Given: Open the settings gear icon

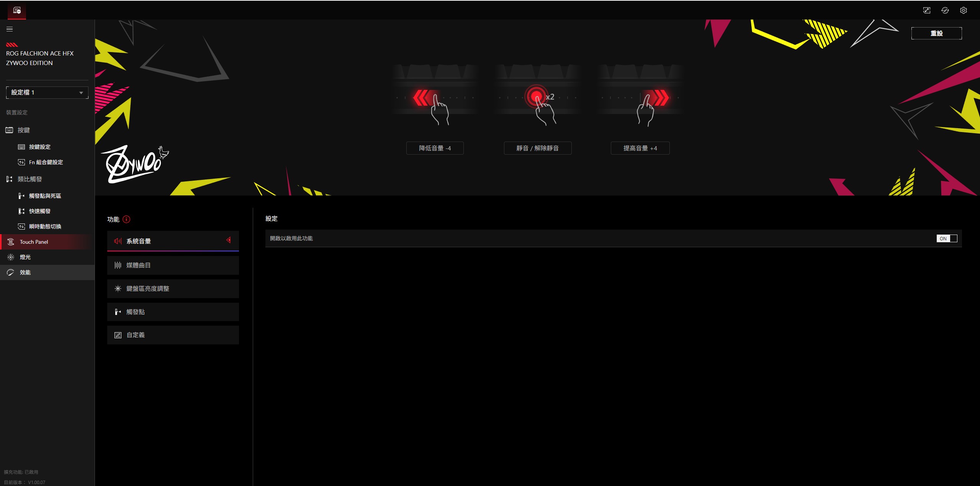Looking at the screenshot, I should 963,10.
